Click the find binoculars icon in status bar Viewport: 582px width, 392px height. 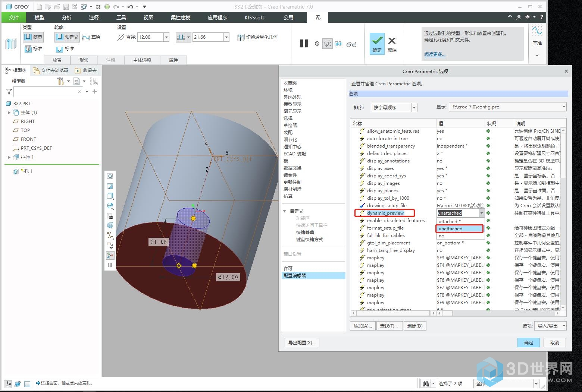click(426, 383)
